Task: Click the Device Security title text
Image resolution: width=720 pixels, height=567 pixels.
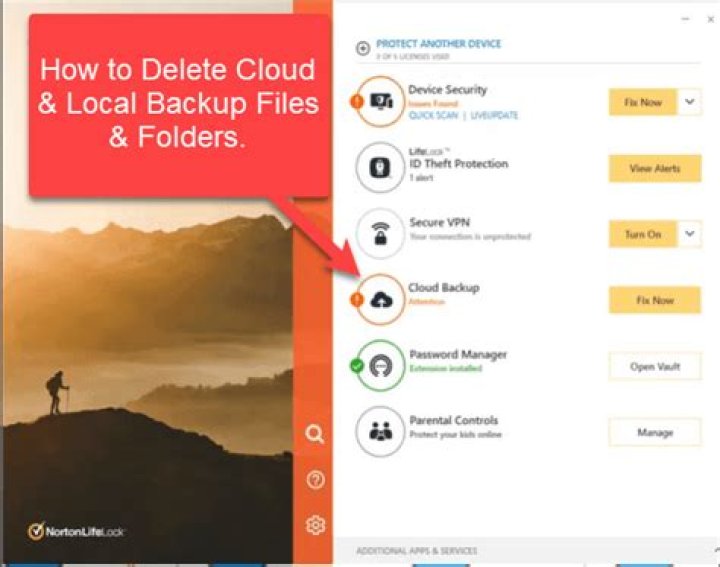Action: (x=448, y=90)
